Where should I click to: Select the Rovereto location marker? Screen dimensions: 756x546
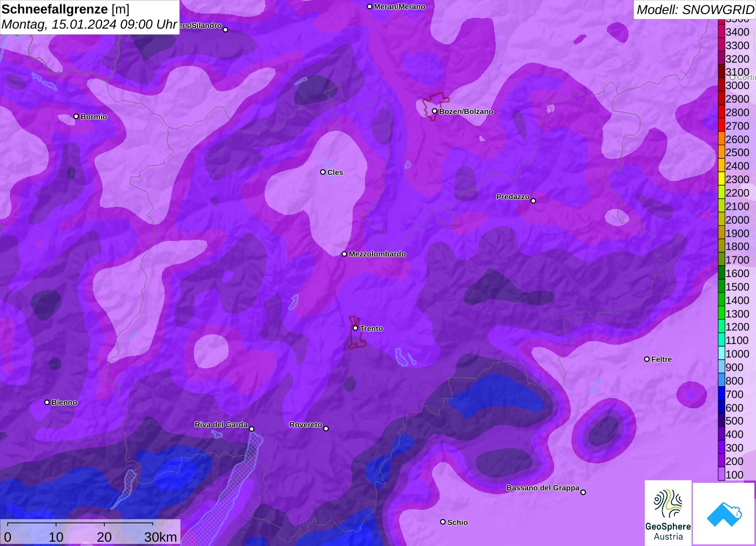[326, 429]
